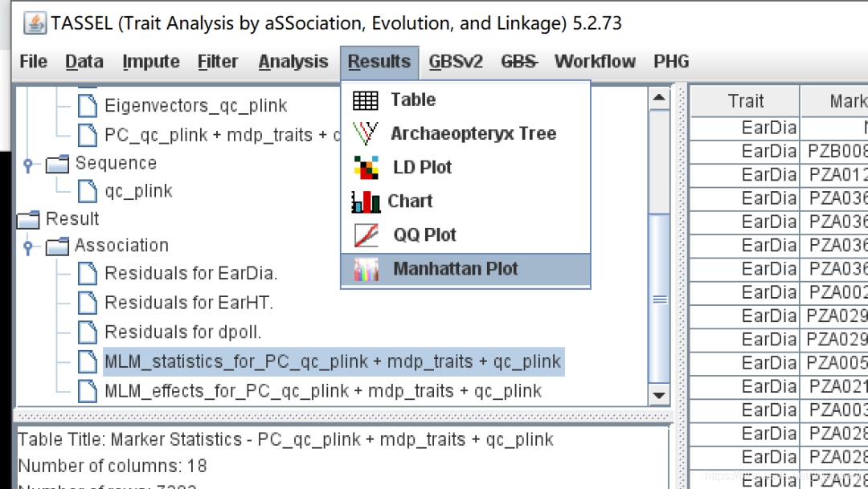Click the Archaeopteryx Tree icon

pos(366,133)
